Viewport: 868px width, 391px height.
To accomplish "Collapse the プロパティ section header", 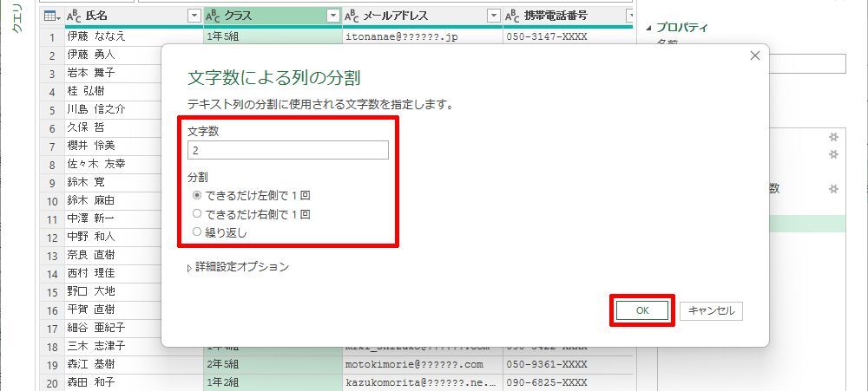I will point(649,28).
